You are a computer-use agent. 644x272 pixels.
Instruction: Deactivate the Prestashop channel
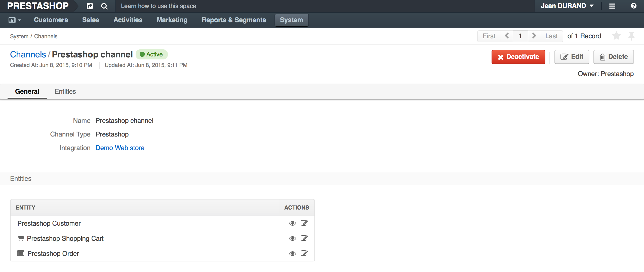tap(518, 57)
